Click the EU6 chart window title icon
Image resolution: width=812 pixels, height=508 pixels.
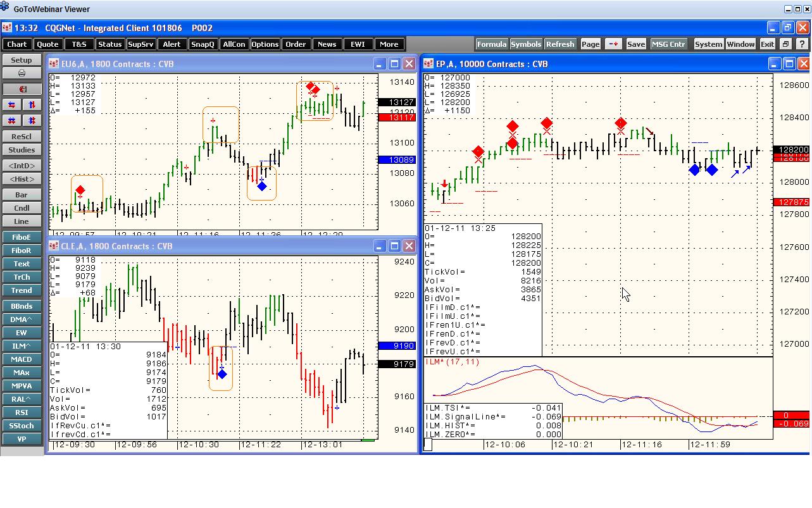[x=54, y=64]
